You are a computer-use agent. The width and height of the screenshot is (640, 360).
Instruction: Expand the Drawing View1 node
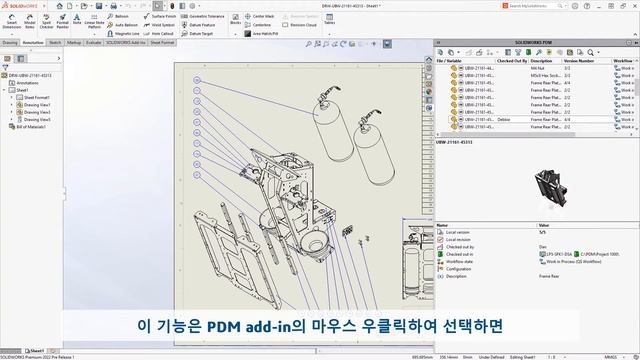point(11,105)
